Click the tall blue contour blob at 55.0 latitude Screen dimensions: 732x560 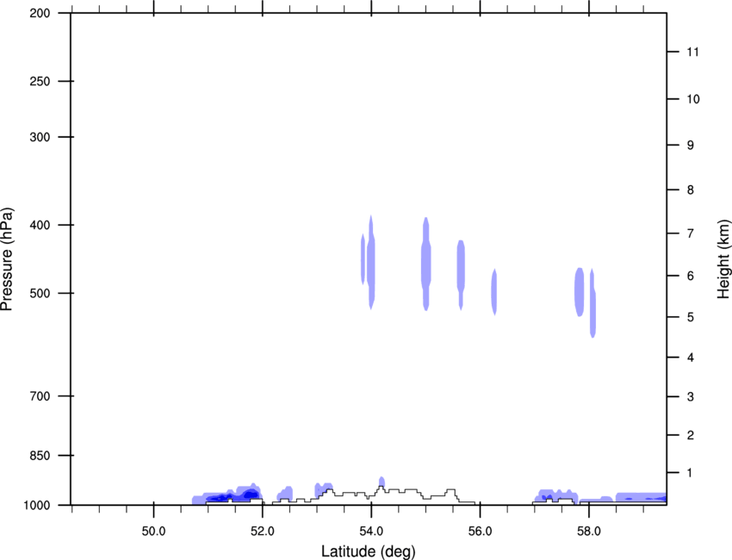(425, 264)
